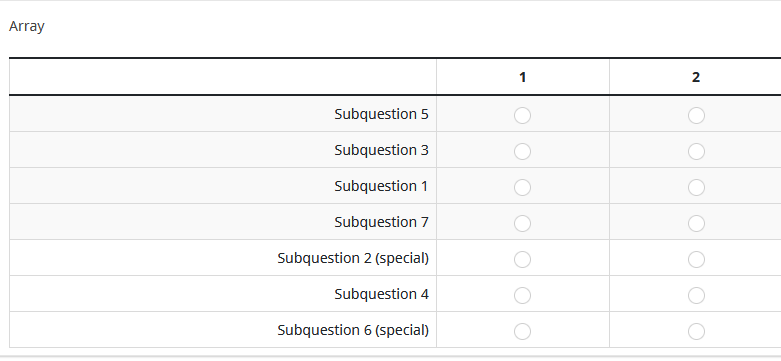Click the Subquestion 6 (special) row label
The height and width of the screenshot is (361, 781).
coord(353,330)
